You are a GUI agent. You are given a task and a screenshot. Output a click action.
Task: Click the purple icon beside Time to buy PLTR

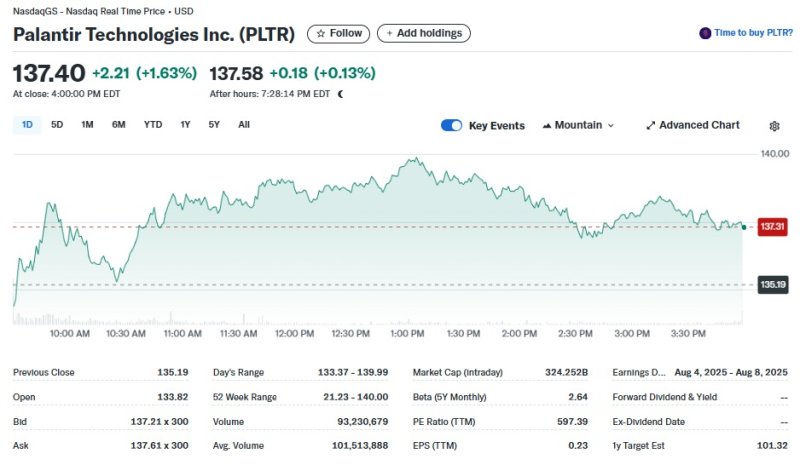(705, 33)
